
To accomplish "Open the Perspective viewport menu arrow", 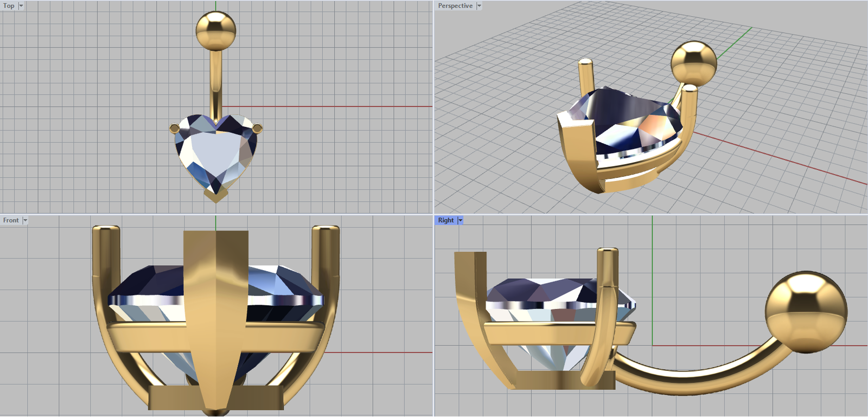I will 479,6.
